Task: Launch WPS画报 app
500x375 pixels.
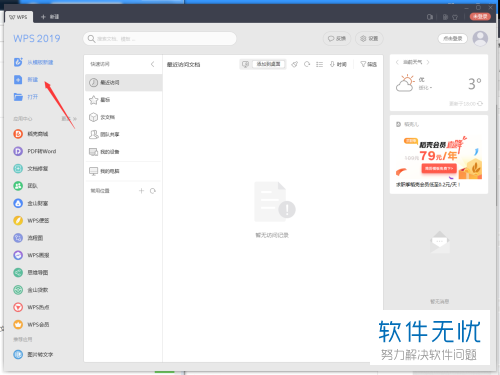Action: tap(18, 255)
